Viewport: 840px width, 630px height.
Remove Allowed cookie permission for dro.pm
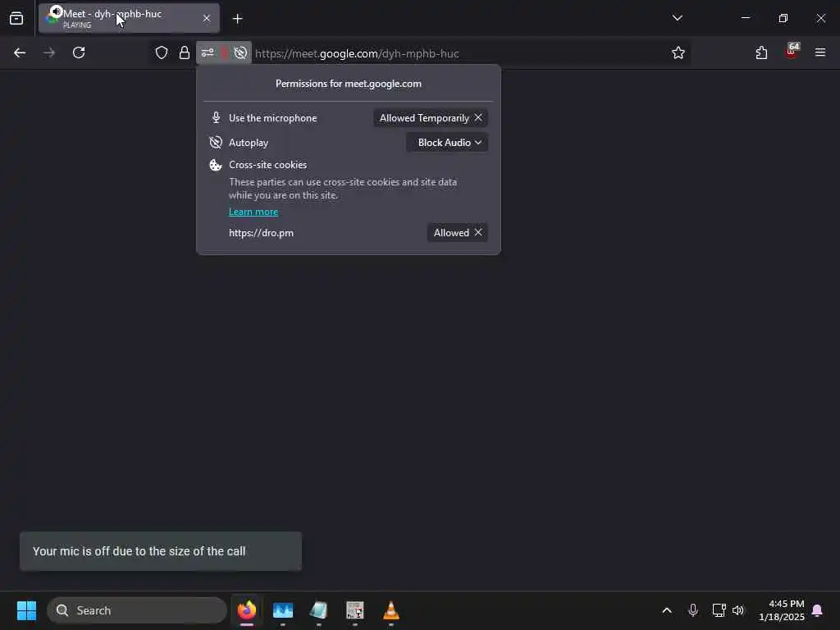[x=478, y=232]
